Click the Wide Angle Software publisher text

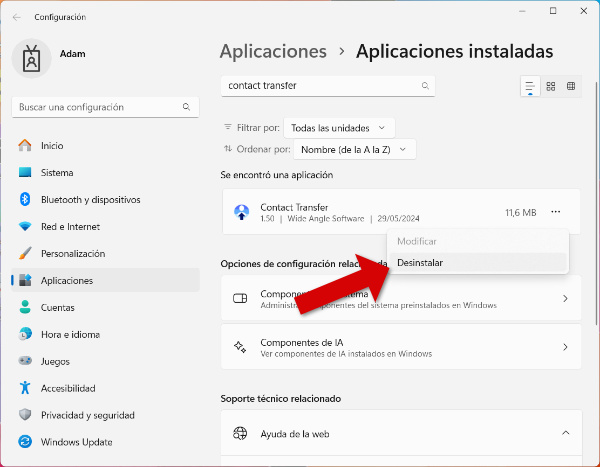point(326,219)
